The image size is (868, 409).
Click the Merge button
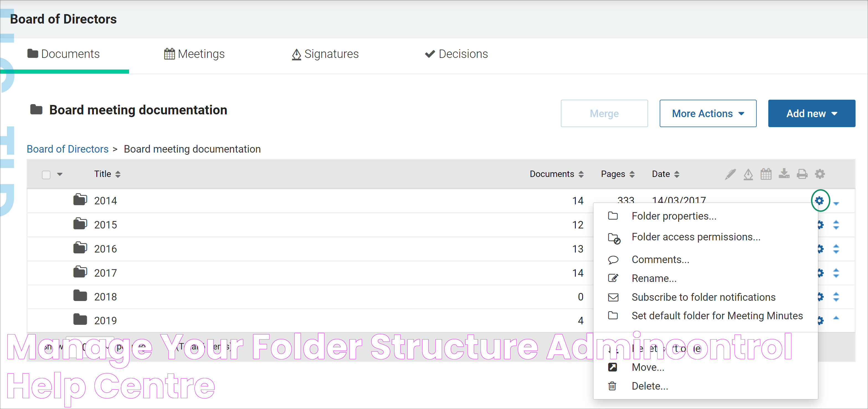click(x=604, y=113)
